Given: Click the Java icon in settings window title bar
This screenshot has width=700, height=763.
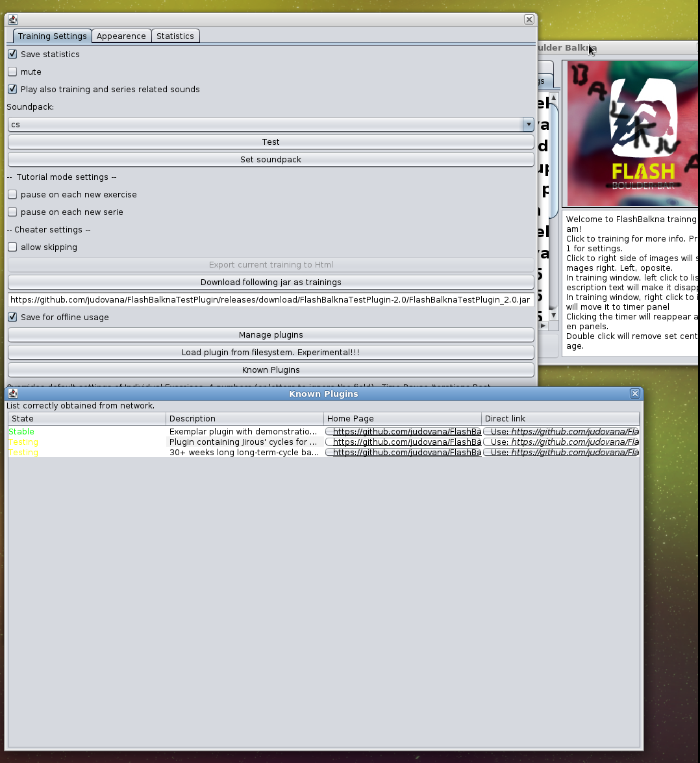Looking at the screenshot, I should [x=13, y=19].
